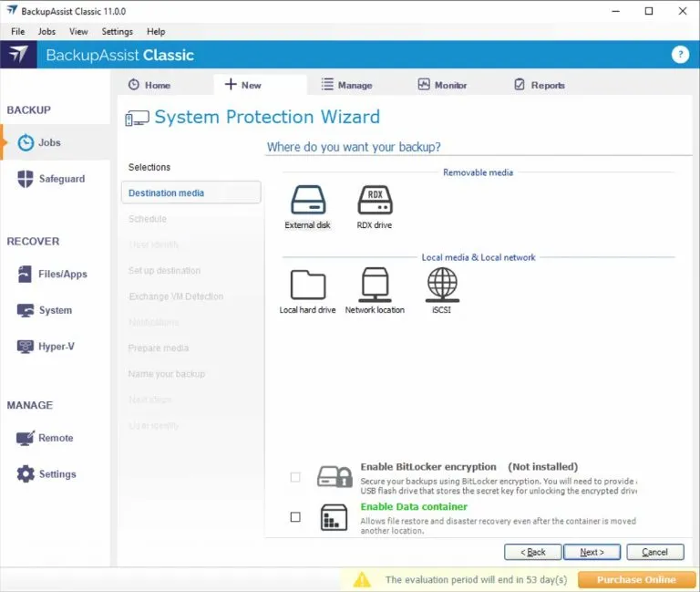The height and width of the screenshot is (592, 700).
Task: Choose the RDX drive icon
Action: click(x=375, y=200)
